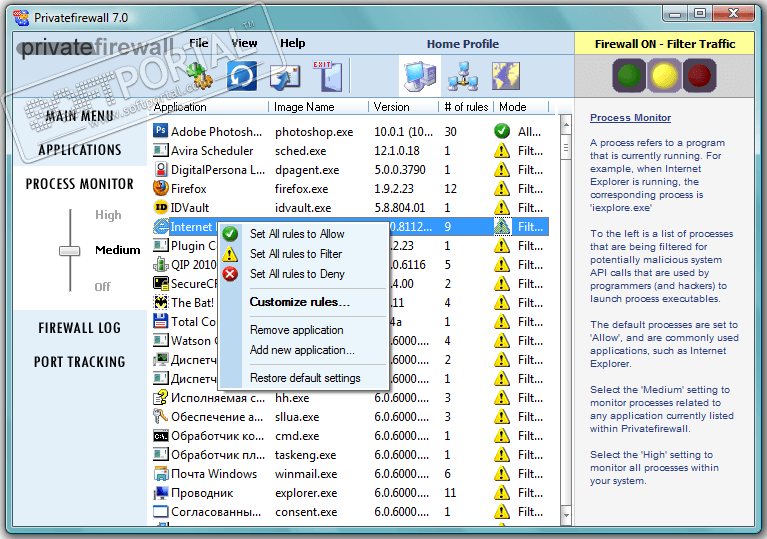Select the consent.exe image name cell
767x539 pixels.
306,512
